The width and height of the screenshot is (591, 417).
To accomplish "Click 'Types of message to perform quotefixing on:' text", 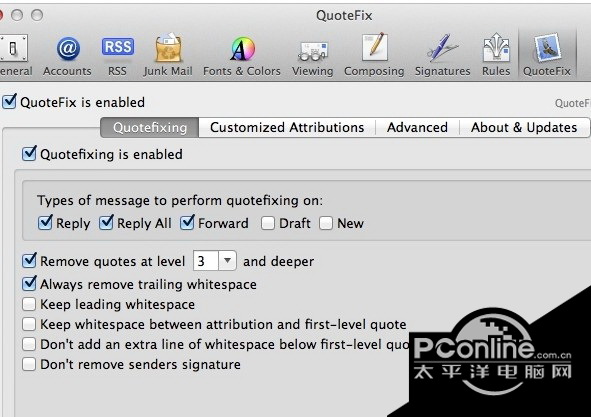I will [x=180, y=200].
